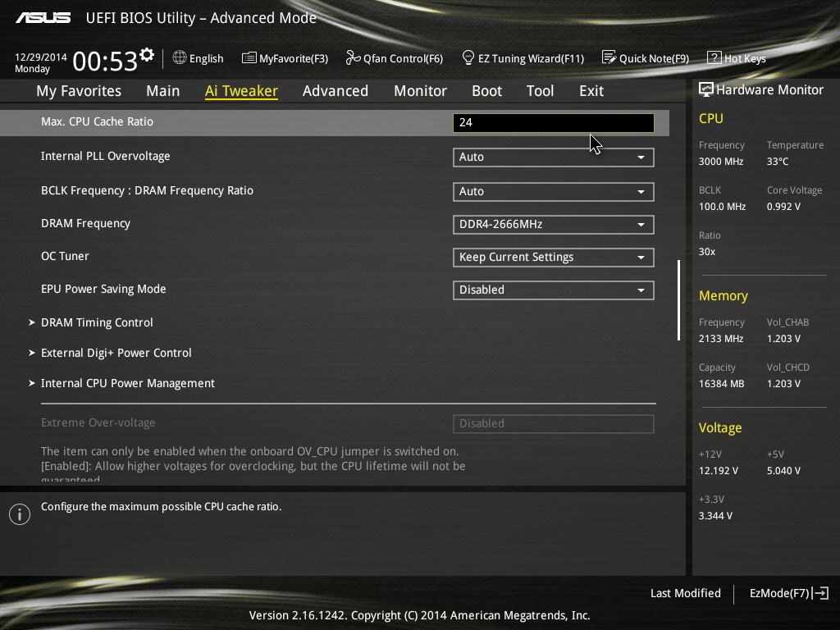Launch Qfan Control fan icon
This screenshot has width=840, height=630.
pos(353,57)
